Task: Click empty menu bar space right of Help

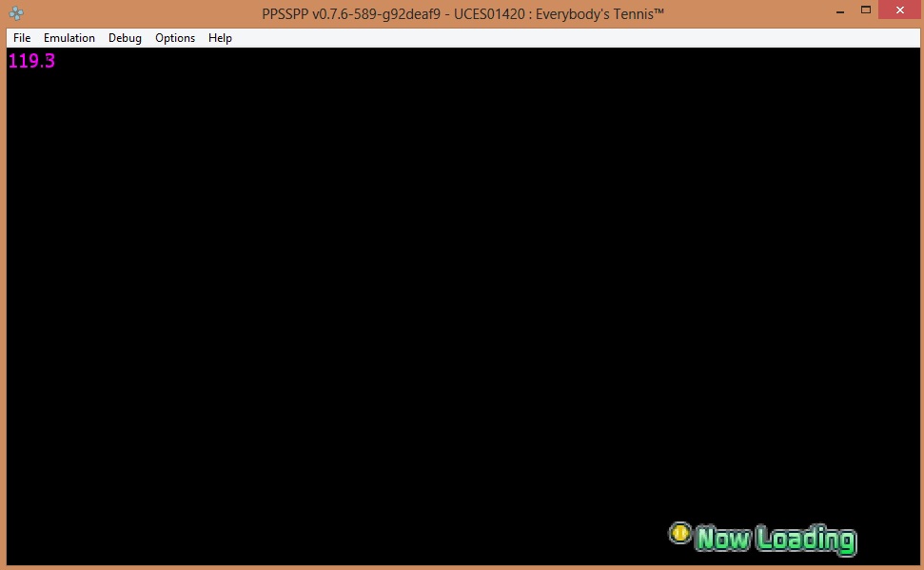Action: click(x=571, y=38)
